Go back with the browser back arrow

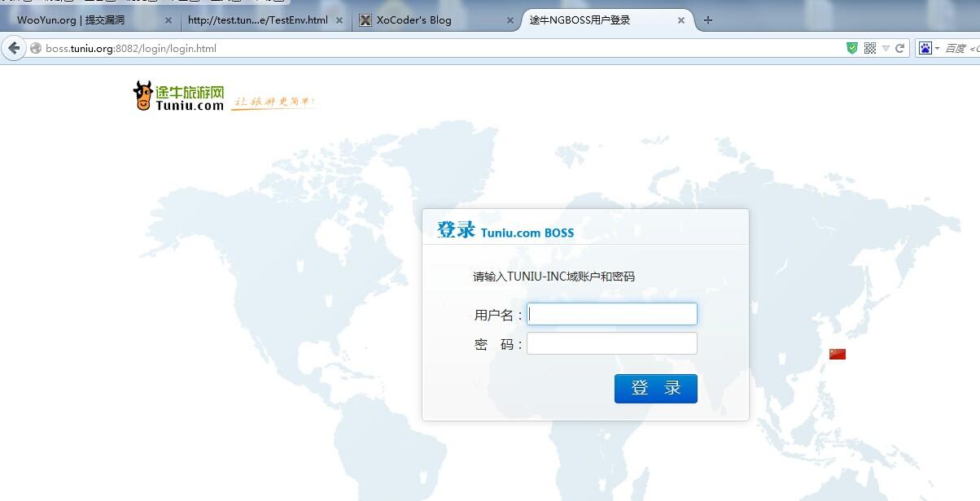[x=13, y=48]
